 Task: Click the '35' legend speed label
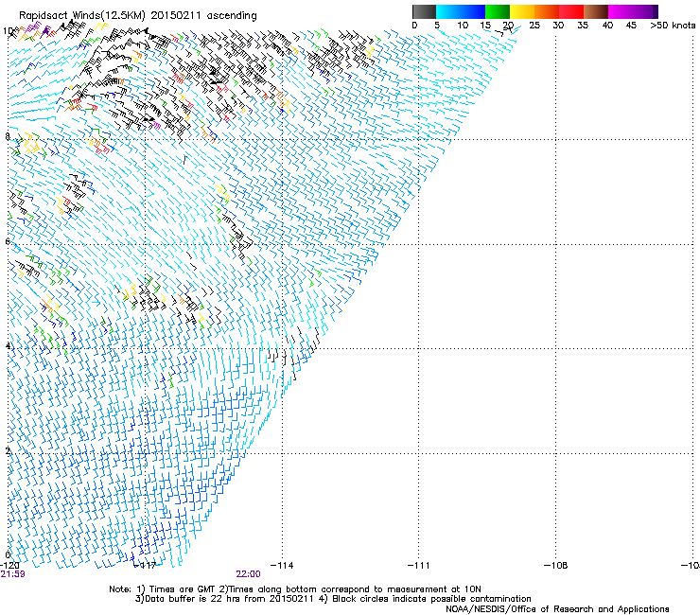click(x=583, y=26)
